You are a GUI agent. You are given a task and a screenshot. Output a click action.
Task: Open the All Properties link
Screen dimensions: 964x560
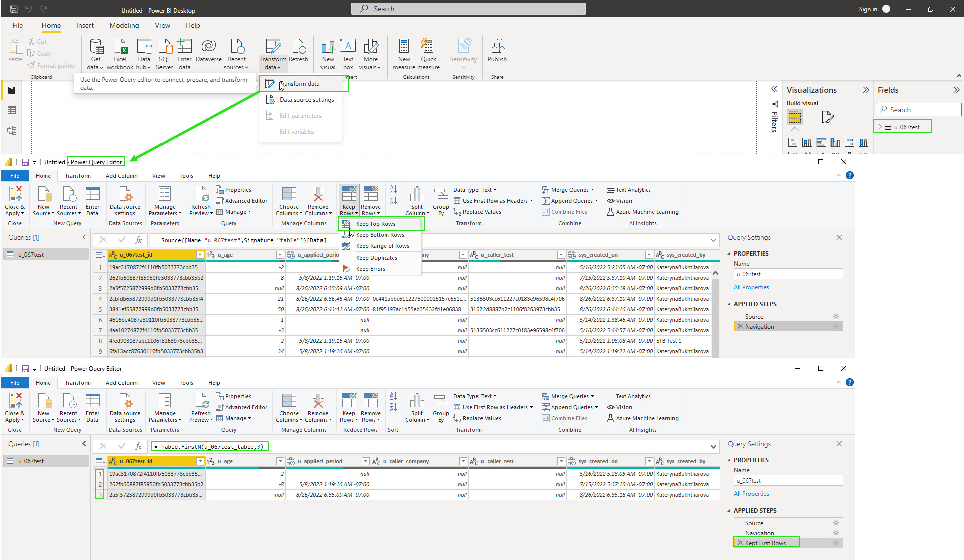(751, 287)
